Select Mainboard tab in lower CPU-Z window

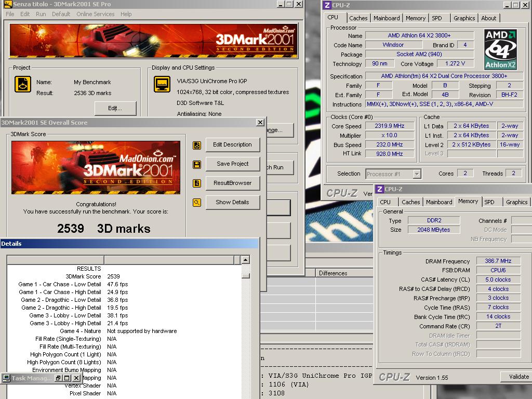point(439,202)
